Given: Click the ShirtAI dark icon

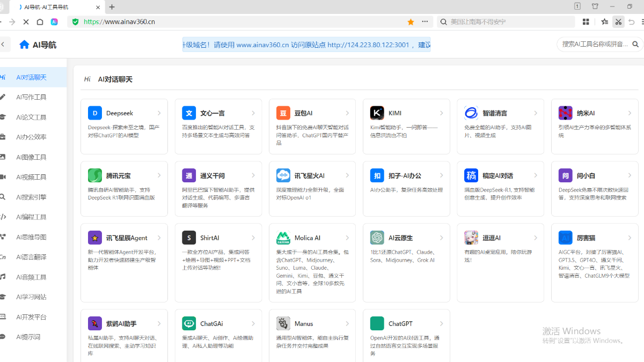Looking at the screenshot, I should pyautogui.click(x=189, y=238).
